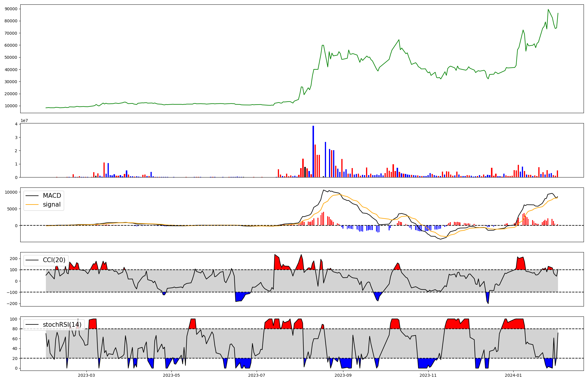Click the 2024-01 date tick label

coord(513,375)
